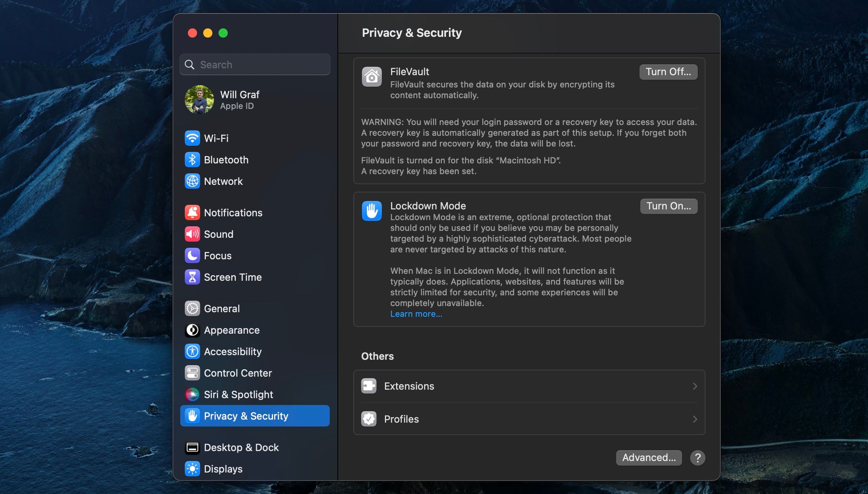Image resolution: width=868 pixels, height=494 pixels.
Task: Select the Wi-Fi sidebar icon
Action: (193, 138)
